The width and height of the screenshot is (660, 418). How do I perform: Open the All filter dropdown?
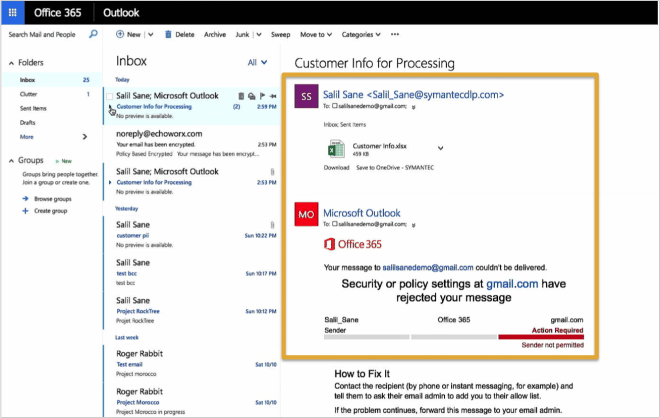click(x=257, y=62)
